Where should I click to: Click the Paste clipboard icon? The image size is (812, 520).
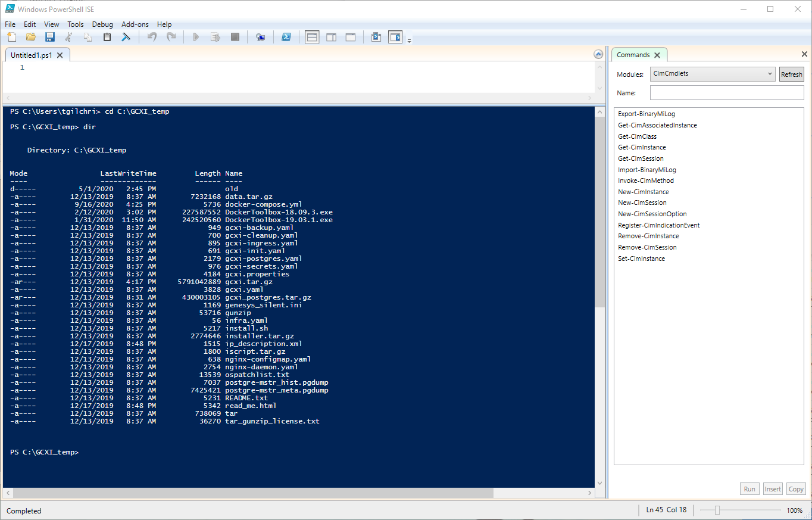click(x=107, y=38)
